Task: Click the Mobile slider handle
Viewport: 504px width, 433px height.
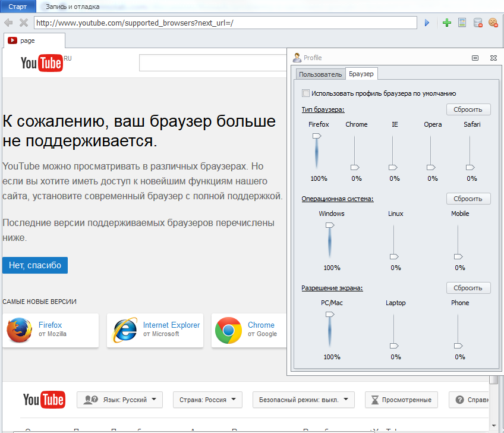Action: [458, 256]
